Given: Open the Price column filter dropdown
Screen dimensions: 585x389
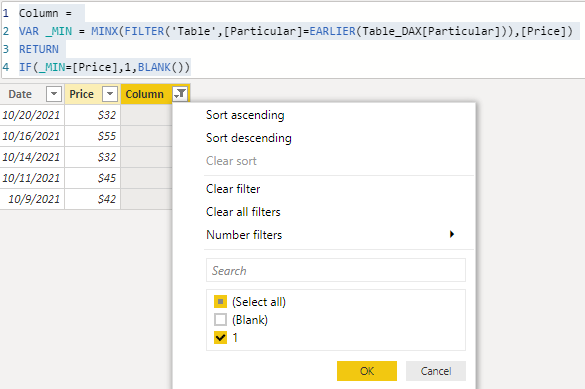Looking at the screenshot, I should click(x=110, y=94).
